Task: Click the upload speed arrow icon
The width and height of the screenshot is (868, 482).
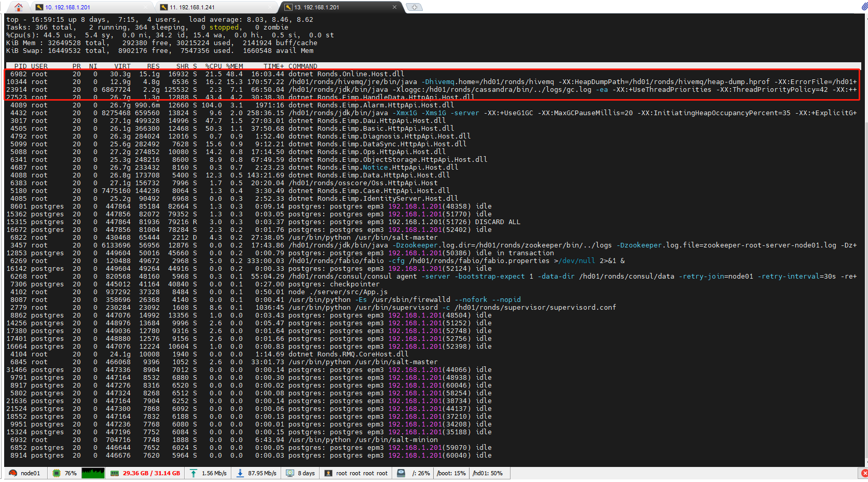Action: (x=193, y=473)
